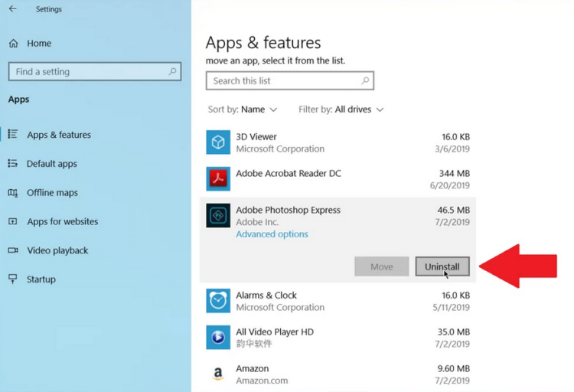Open the Home icon in sidebar

(x=14, y=43)
